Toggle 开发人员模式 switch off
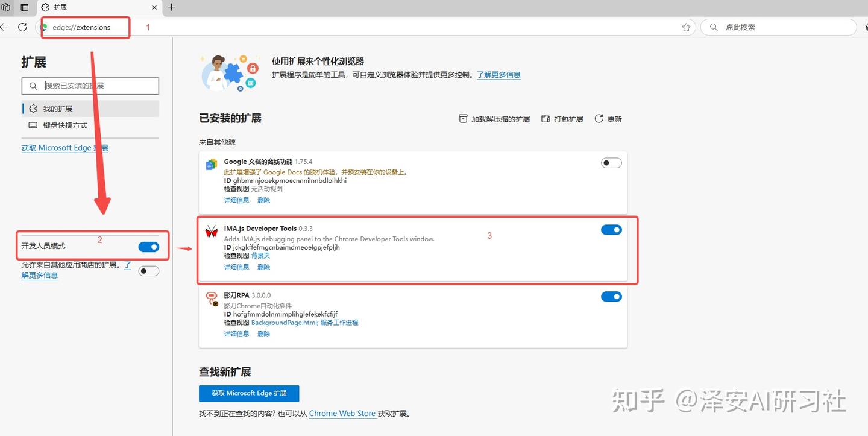Screen dimensions: 868x436 pos(149,247)
